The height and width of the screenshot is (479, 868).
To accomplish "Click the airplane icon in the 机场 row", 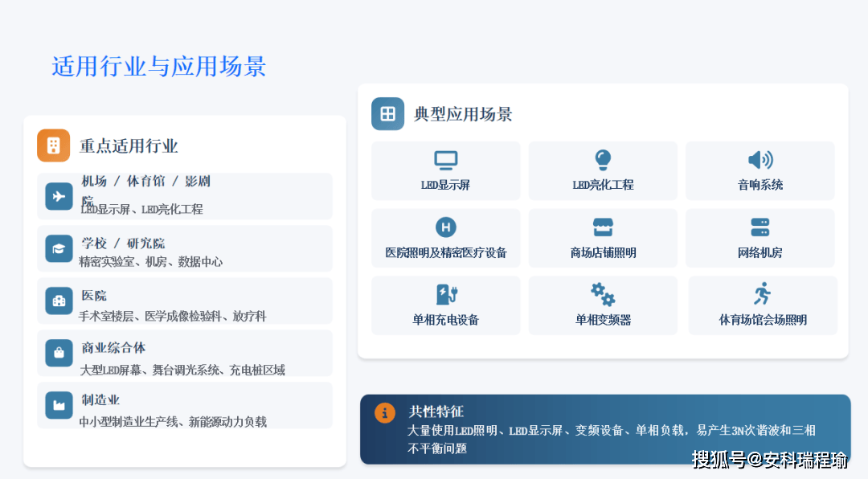I will (59, 197).
